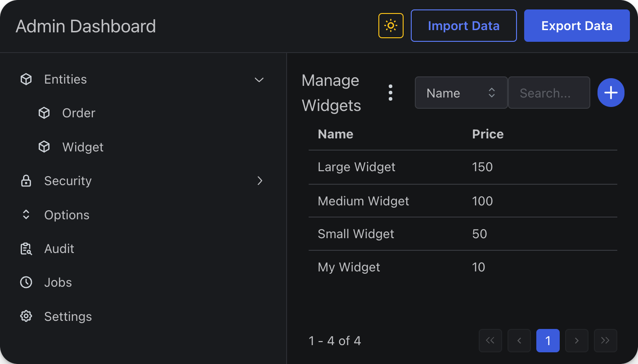Select the Audit log icon
This screenshot has width=638, height=364.
click(26, 249)
